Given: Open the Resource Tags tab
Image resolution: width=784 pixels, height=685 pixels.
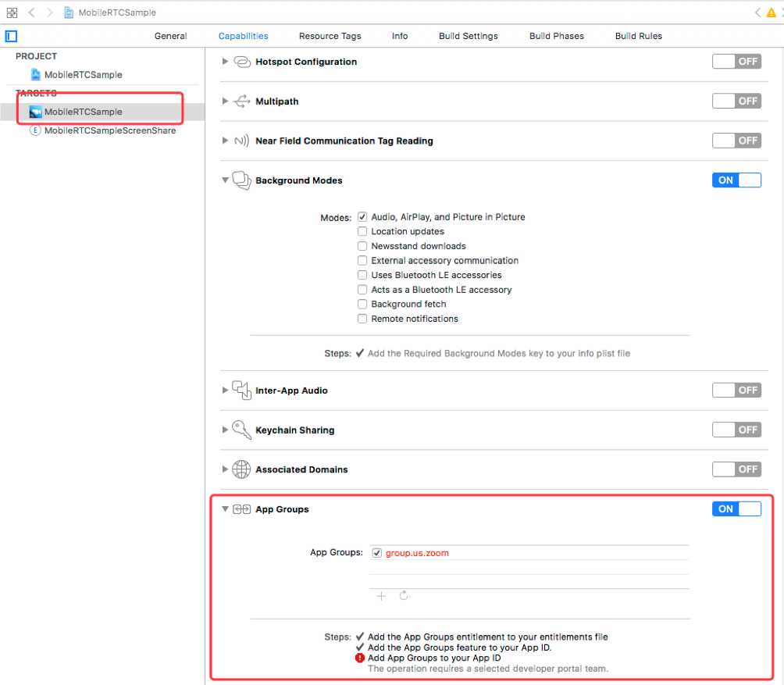Looking at the screenshot, I should tap(330, 36).
